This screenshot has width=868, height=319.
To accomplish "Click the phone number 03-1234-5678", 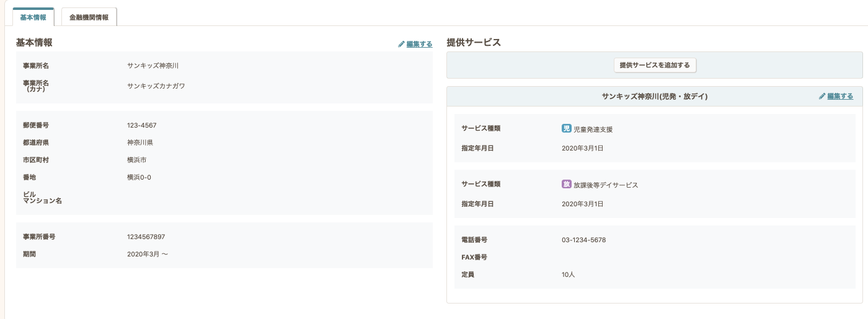I will click(x=583, y=240).
